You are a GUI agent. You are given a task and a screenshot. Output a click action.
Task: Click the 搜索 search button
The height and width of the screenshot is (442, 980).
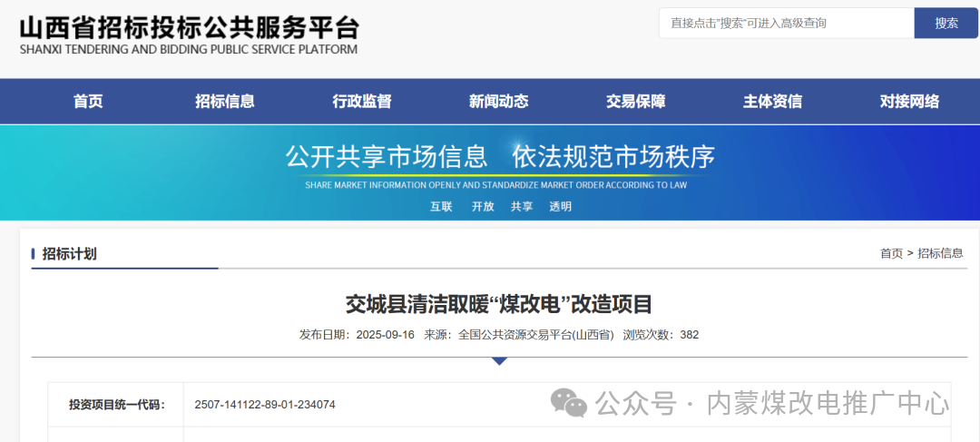(x=946, y=23)
